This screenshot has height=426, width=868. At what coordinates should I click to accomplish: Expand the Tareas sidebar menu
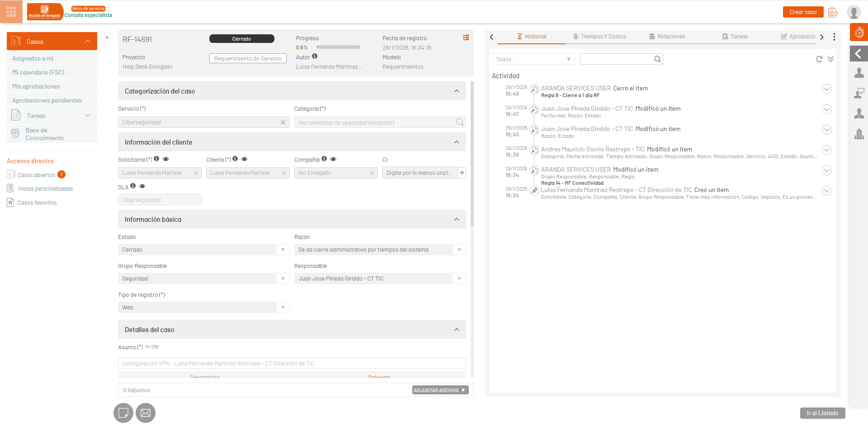pyautogui.click(x=88, y=116)
